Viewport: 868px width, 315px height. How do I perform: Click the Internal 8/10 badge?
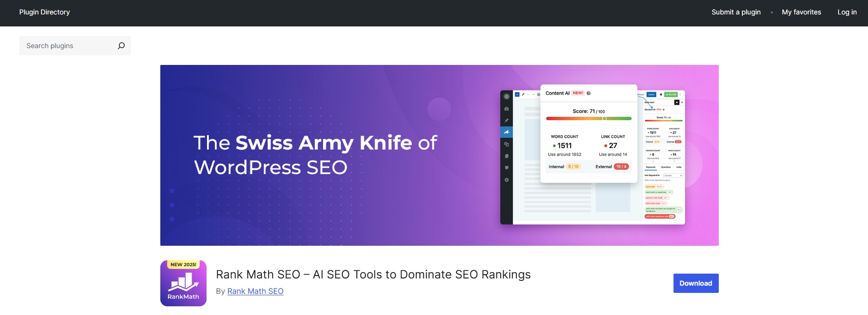click(x=573, y=167)
